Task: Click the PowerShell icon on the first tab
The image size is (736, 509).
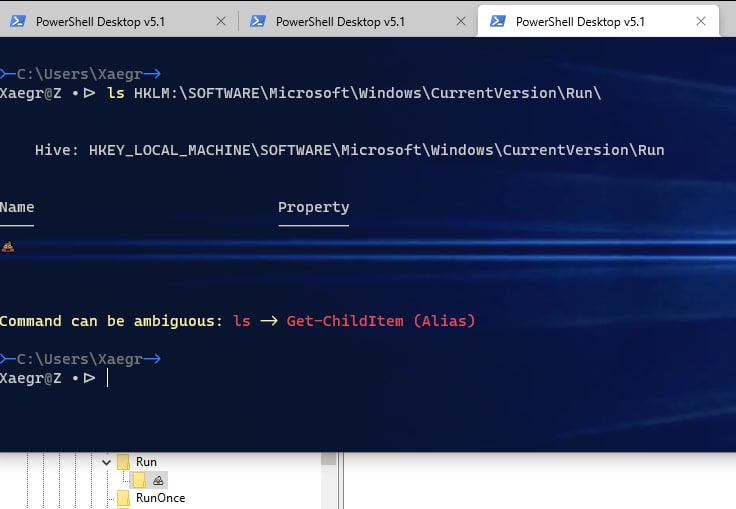Action: coord(18,21)
